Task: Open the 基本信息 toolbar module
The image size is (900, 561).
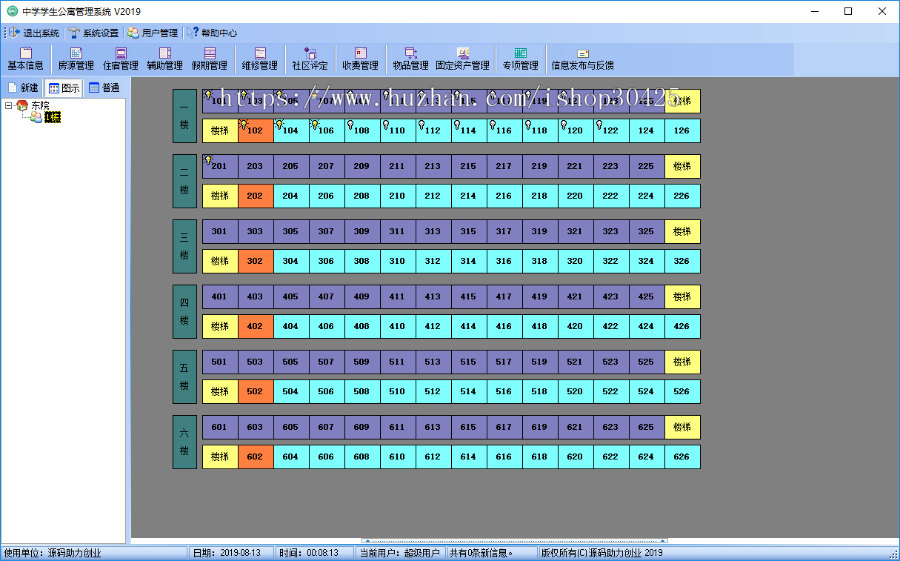Action: (x=25, y=59)
